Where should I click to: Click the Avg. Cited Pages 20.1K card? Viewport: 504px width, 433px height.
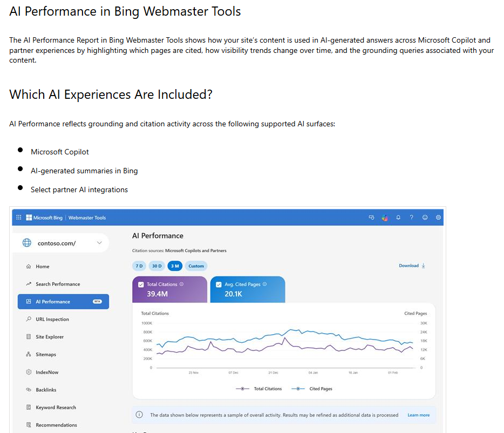click(248, 289)
